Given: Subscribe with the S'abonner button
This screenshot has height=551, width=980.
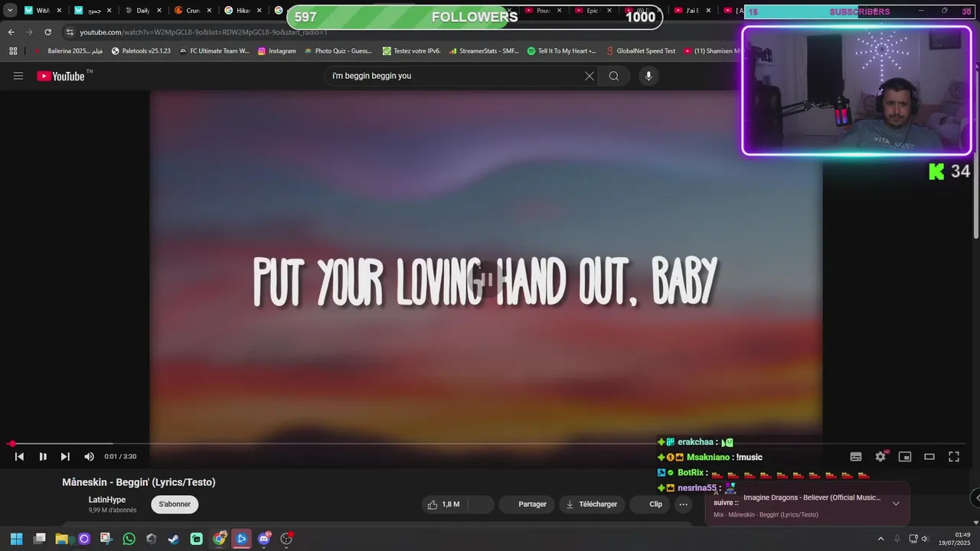Looking at the screenshot, I should point(175,504).
